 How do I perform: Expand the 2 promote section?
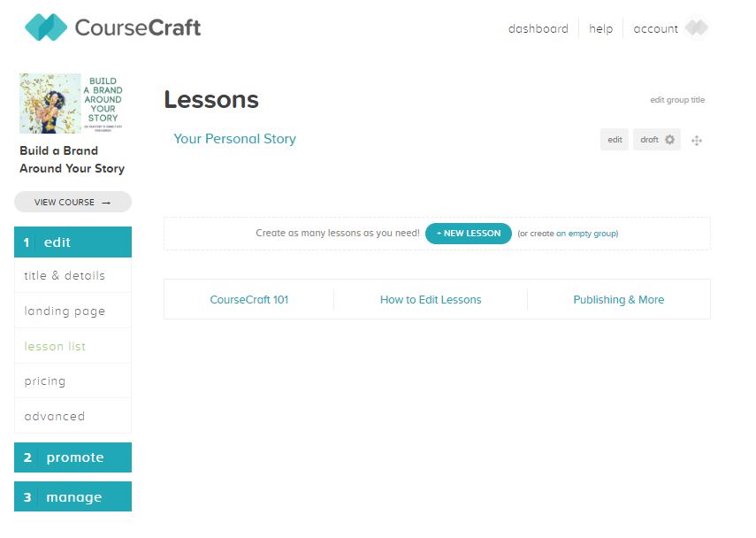pyautogui.click(x=73, y=457)
